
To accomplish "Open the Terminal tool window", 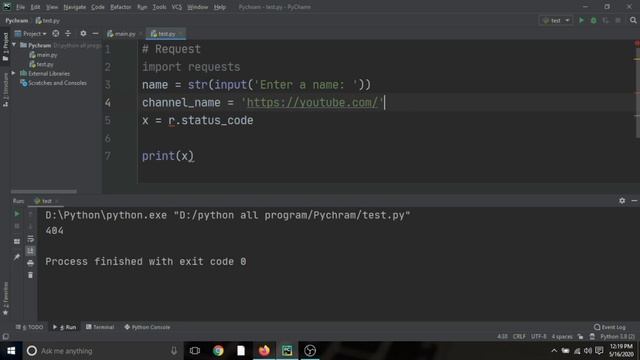I will tap(100, 327).
